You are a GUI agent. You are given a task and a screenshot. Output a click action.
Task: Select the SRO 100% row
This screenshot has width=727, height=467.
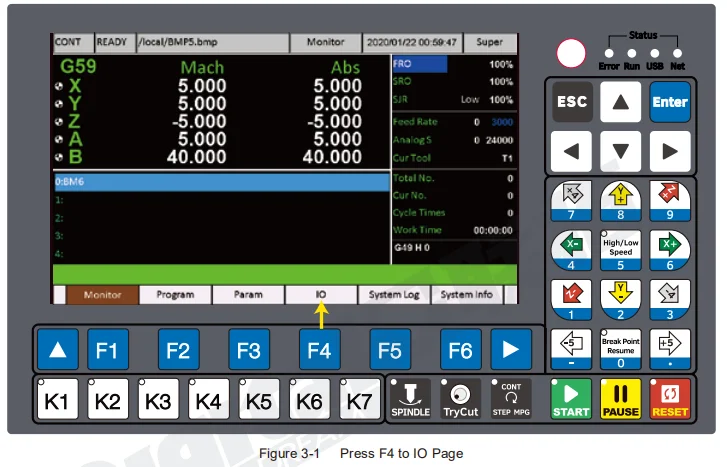pyautogui.click(x=454, y=82)
